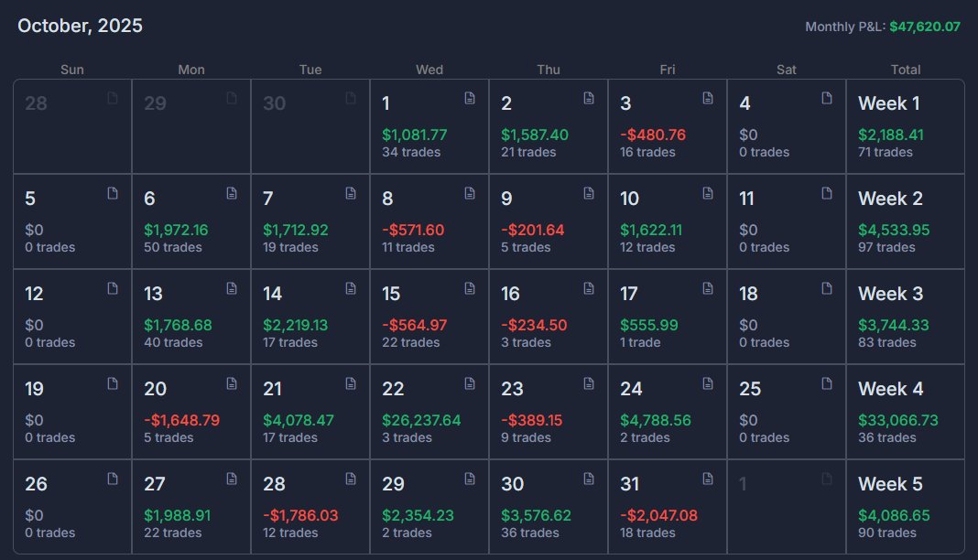Open the note icon on October 3
Viewport: 978px width, 560px height.
(x=708, y=98)
